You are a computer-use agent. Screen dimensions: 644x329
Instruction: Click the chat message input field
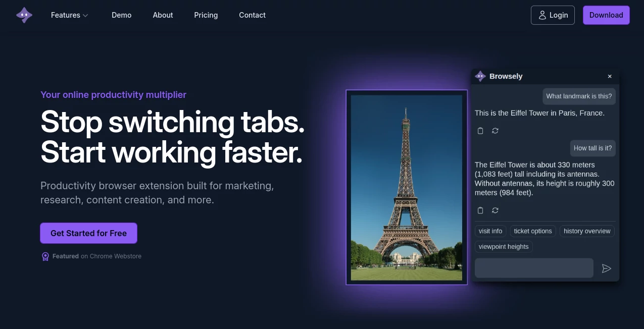[x=534, y=268]
